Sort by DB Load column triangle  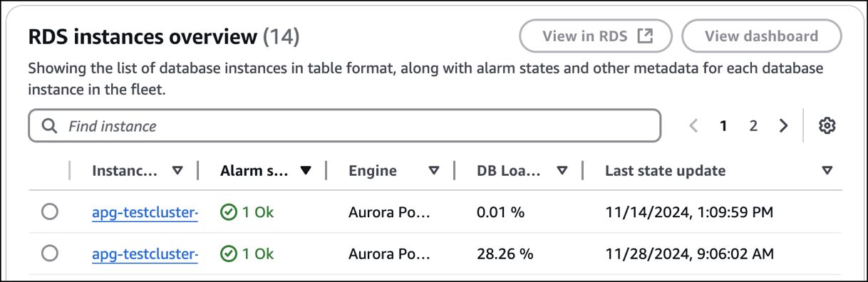[562, 171]
